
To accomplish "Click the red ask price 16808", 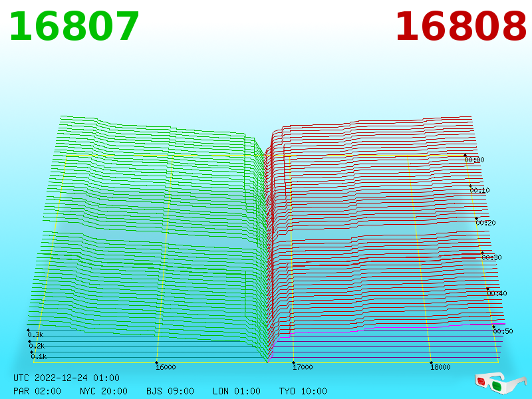I will pos(461,27).
